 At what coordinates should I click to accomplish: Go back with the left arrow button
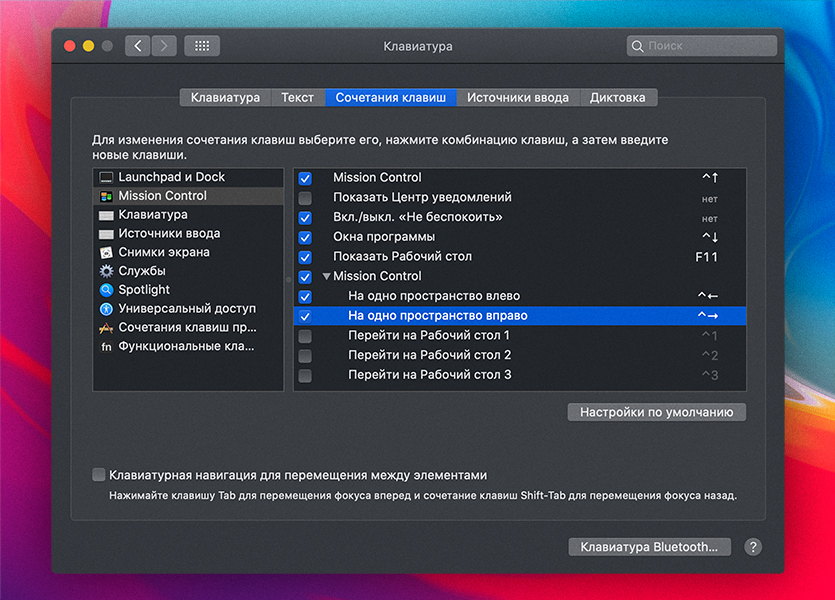[138, 46]
